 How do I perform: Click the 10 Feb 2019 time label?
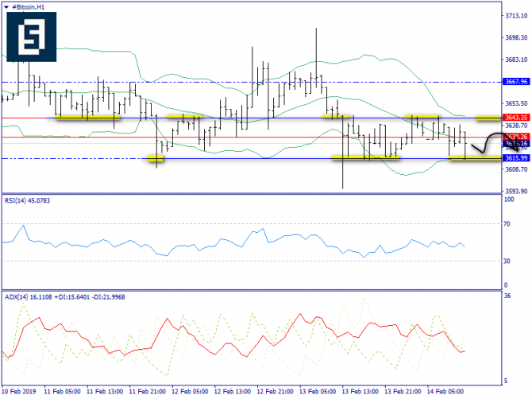(x=19, y=392)
